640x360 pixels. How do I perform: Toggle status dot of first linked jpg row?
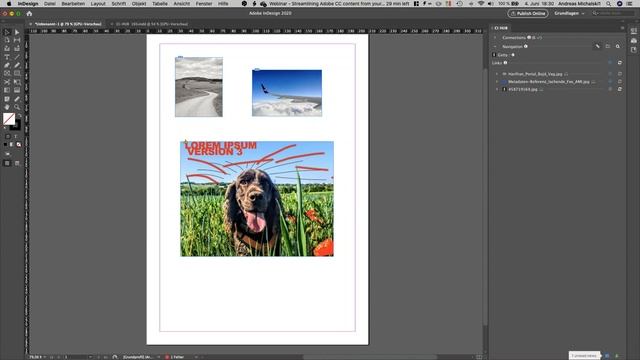[610, 74]
